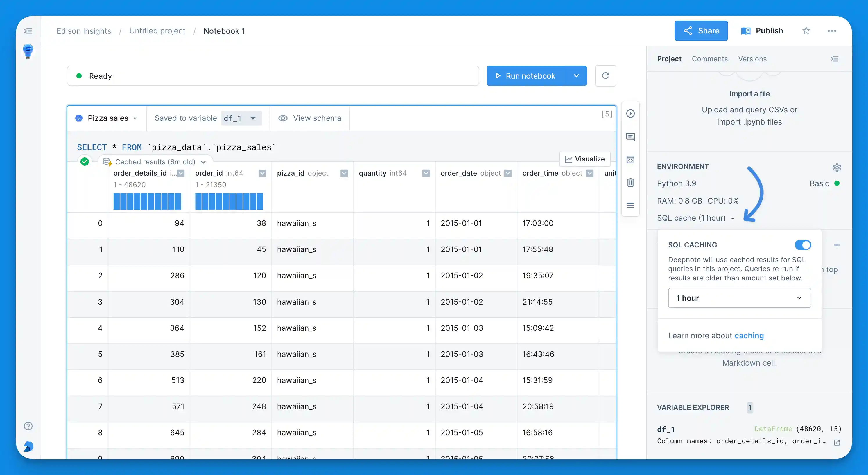Screen dimensions: 868x475
Task: Expand the 1 hour cache duration dropdown
Action: click(739, 298)
